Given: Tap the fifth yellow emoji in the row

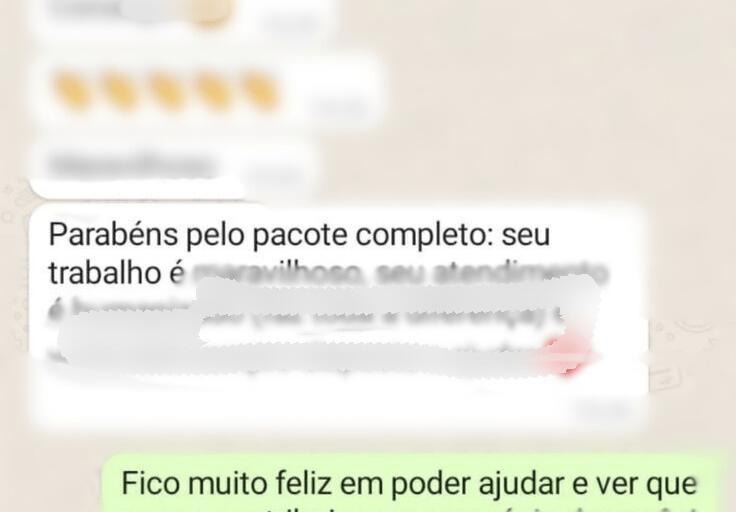Looking at the screenshot, I should point(260,91).
